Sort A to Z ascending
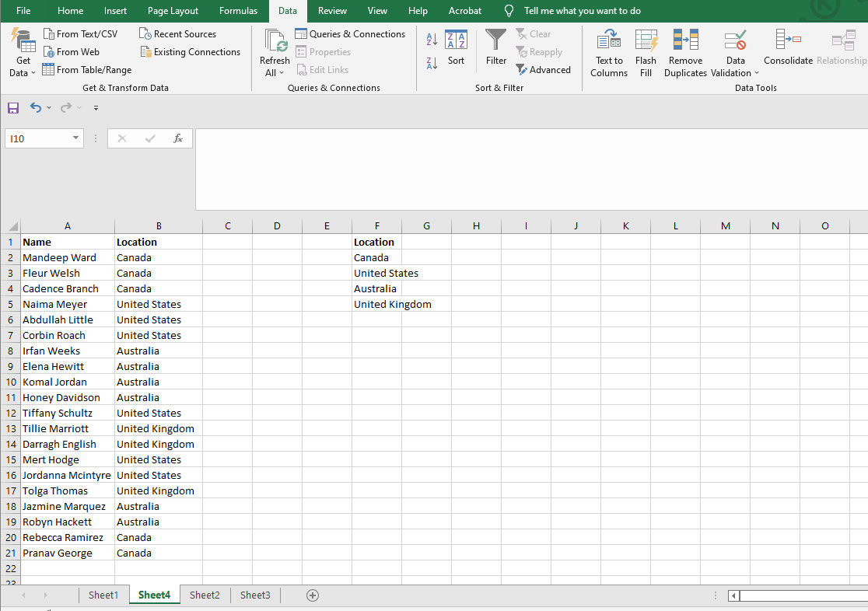This screenshot has width=868, height=611. point(431,39)
